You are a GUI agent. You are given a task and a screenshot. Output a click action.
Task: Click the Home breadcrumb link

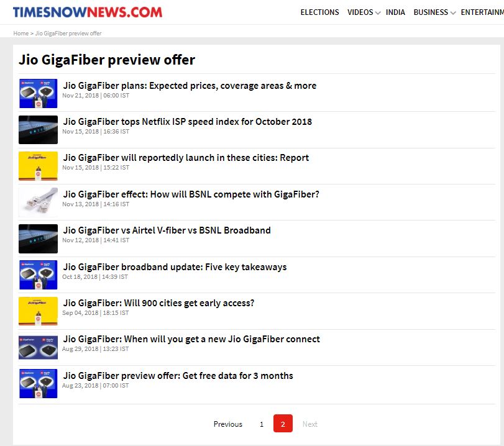pos(21,33)
